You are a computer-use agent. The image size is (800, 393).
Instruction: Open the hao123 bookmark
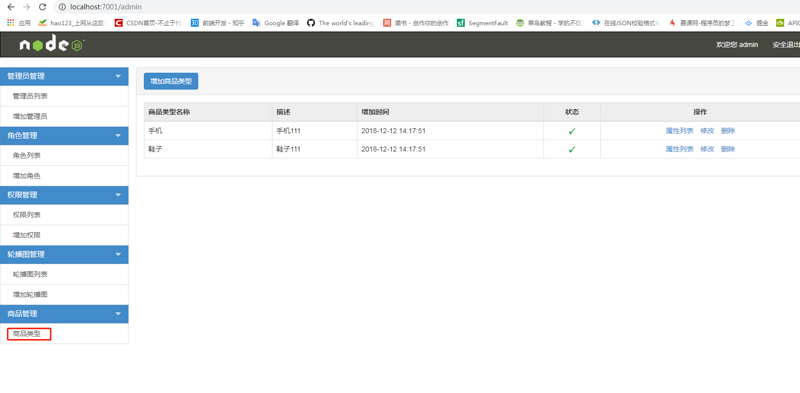coord(72,23)
